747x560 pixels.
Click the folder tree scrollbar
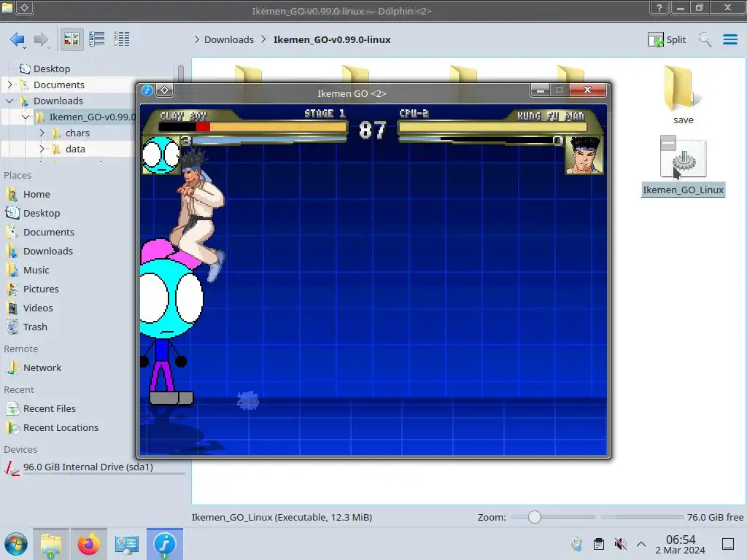[181, 74]
